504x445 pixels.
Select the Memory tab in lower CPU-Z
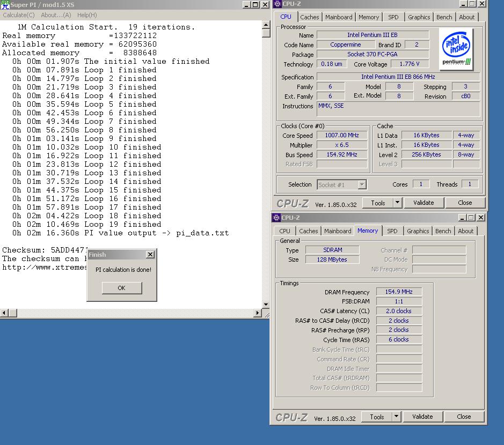click(x=368, y=231)
